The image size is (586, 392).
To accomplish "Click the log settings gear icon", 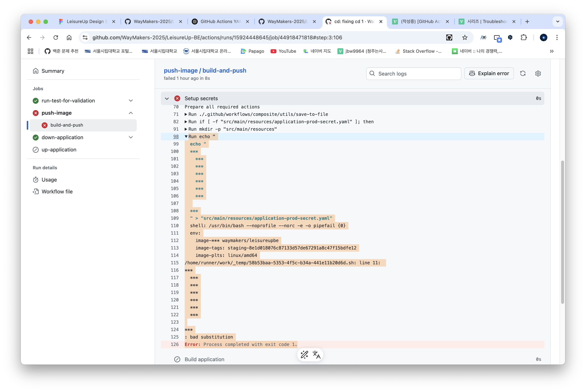I will click(x=538, y=73).
